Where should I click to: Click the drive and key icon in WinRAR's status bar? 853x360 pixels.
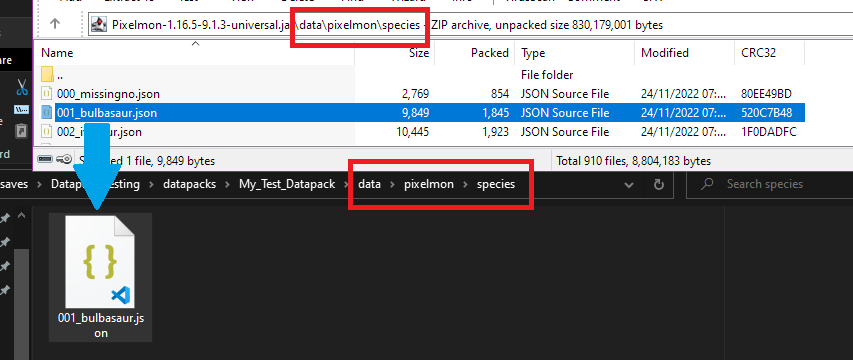[x=55, y=159]
